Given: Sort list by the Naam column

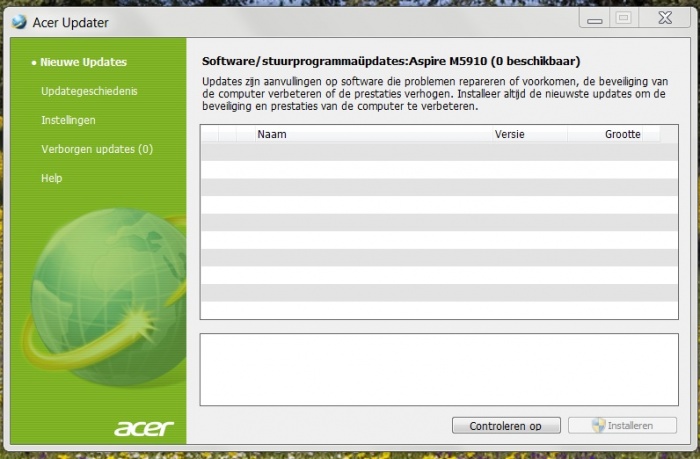Looking at the screenshot, I should point(374,134).
